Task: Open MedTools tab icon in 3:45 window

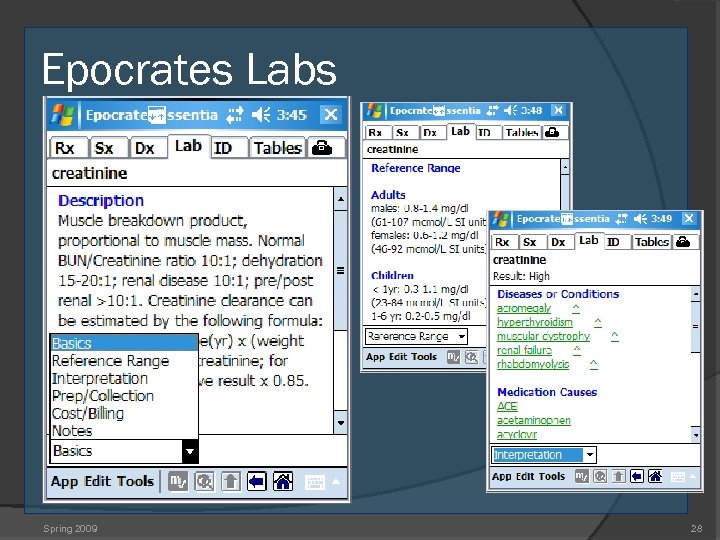Action: (322, 148)
